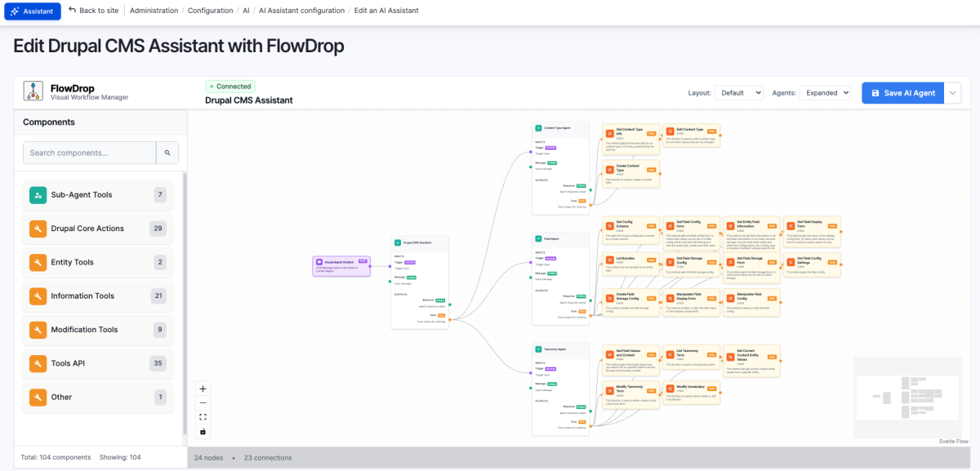980x471 pixels.
Task: Click the search magnifier in the Components panel
Action: 167,153
